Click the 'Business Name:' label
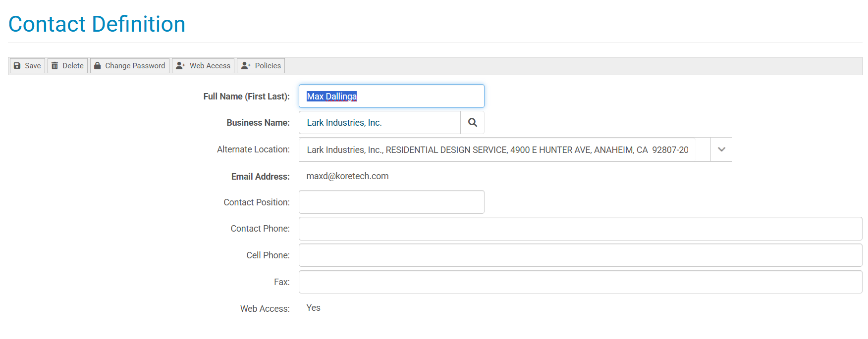The width and height of the screenshot is (868, 339). [258, 123]
